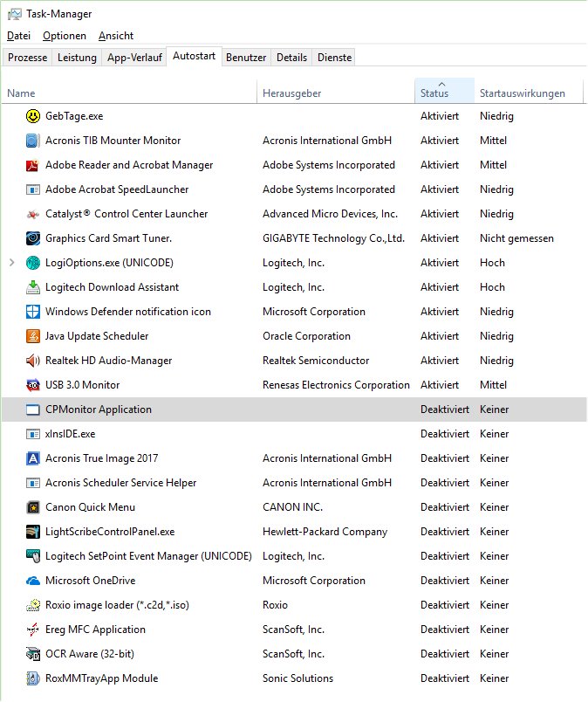Click the Task-Manager title bar icon
The image size is (588, 702).
(x=14, y=14)
